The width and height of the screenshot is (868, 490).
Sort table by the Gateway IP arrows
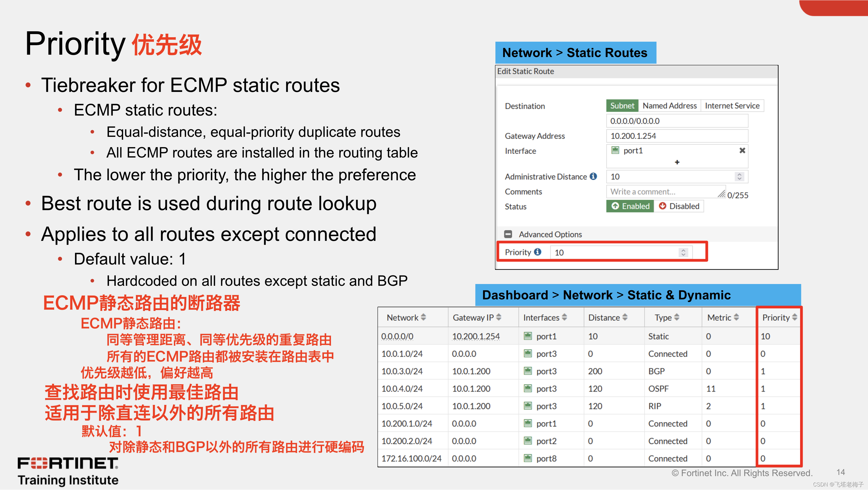point(499,317)
